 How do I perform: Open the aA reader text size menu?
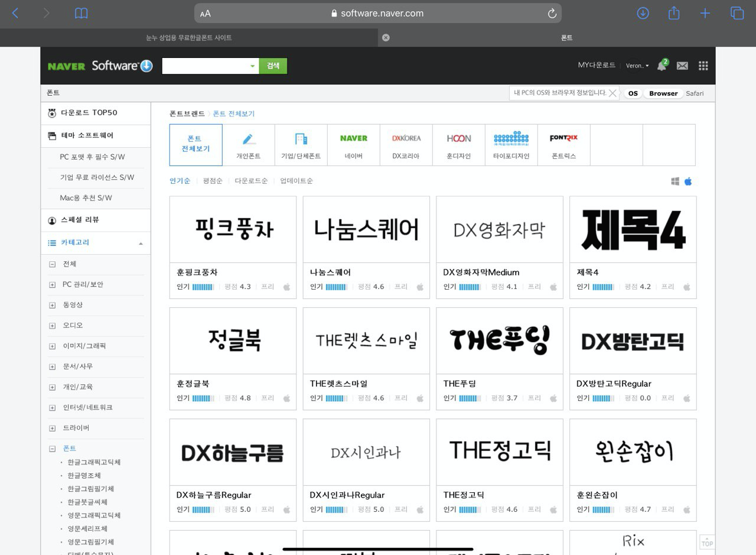pos(205,14)
